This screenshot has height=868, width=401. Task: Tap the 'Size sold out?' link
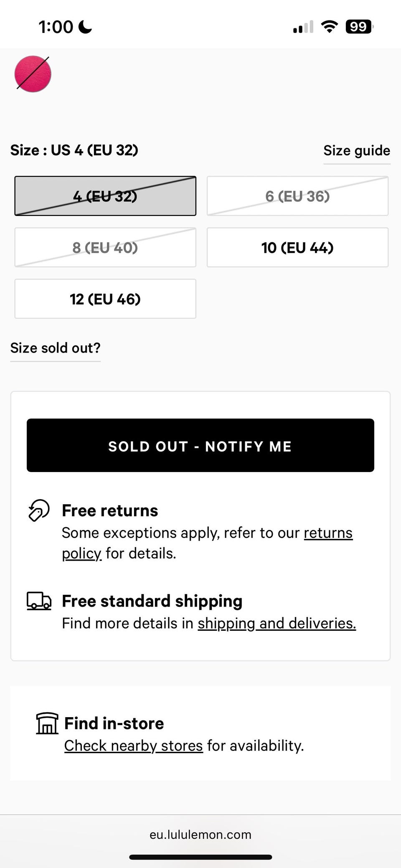(55, 348)
